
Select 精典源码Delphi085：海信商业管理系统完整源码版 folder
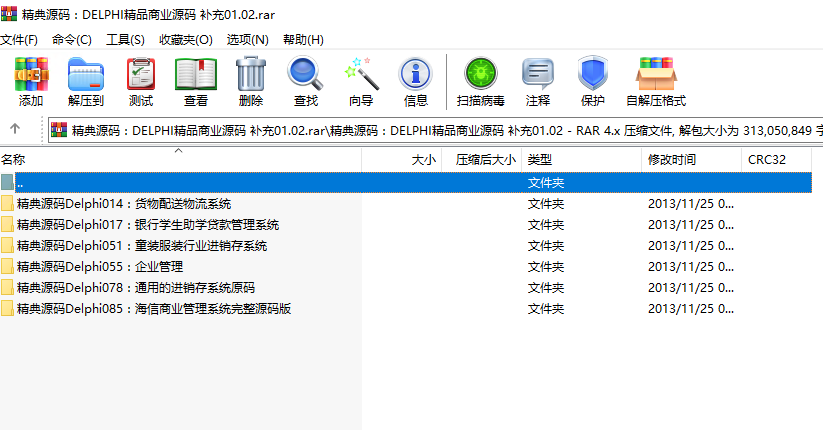(154, 309)
